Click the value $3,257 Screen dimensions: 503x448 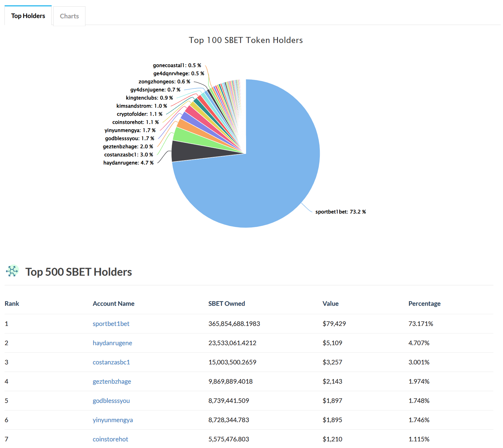pyautogui.click(x=332, y=362)
